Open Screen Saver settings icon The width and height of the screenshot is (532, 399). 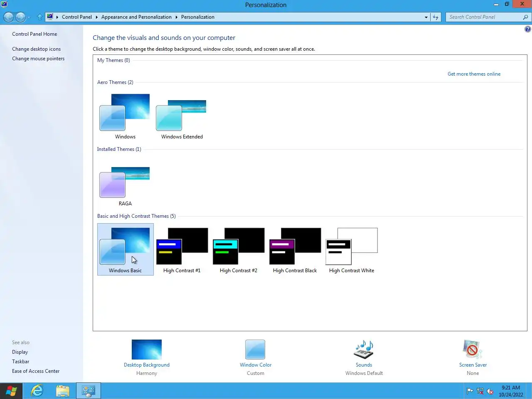point(473,350)
